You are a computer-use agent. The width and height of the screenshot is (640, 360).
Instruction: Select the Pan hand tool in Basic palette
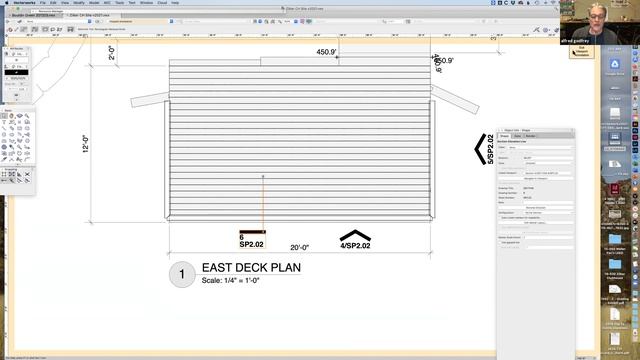point(11,116)
